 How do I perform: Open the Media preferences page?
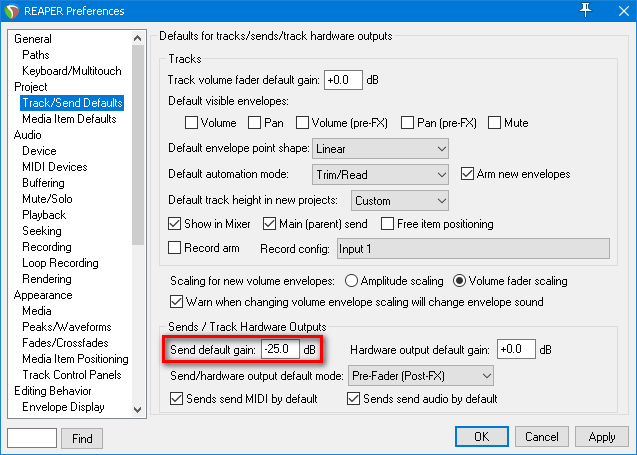[37, 311]
